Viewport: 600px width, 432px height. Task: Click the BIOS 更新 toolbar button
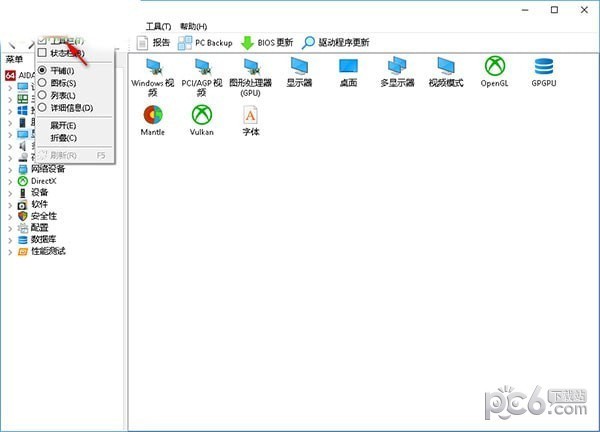click(x=267, y=42)
